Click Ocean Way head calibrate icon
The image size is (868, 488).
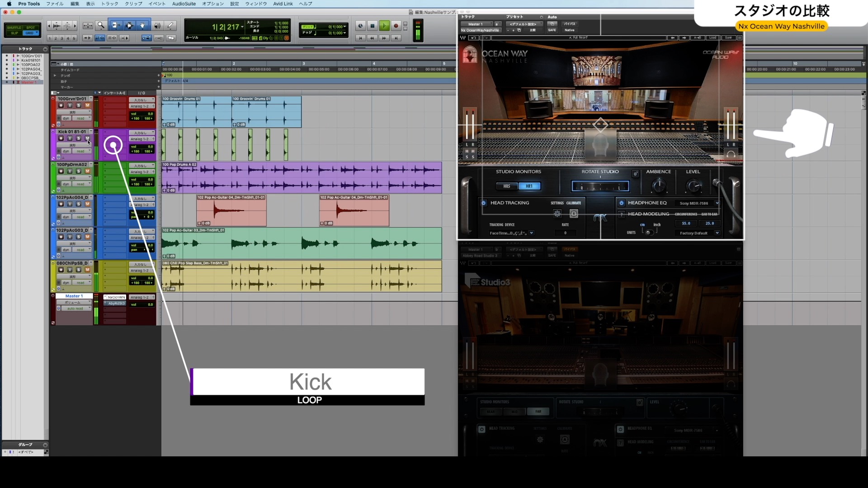[x=574, y=214]
